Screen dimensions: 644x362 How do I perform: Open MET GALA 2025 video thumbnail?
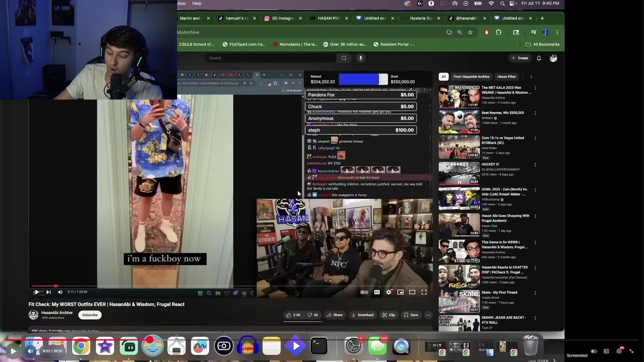point(459,96)
